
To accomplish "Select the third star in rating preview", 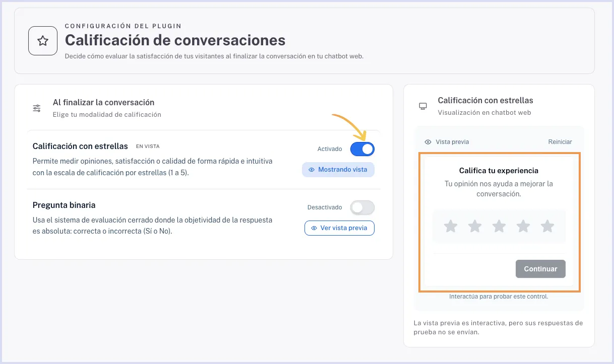I will pyautogui.click(x=499, y=227).
